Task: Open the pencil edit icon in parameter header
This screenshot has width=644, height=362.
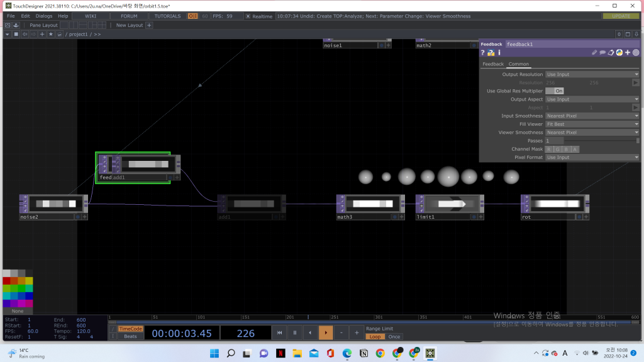Action: coord(594,53)
